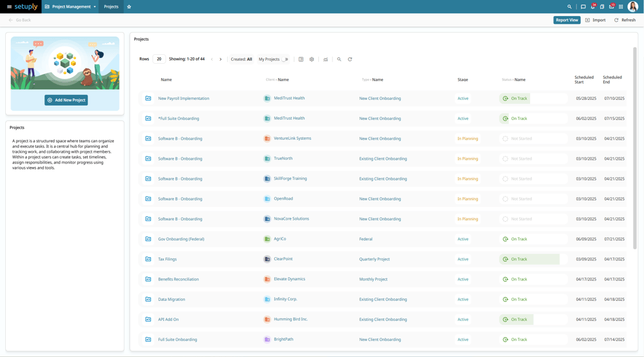Open the Created: All filter

(241, 59)
